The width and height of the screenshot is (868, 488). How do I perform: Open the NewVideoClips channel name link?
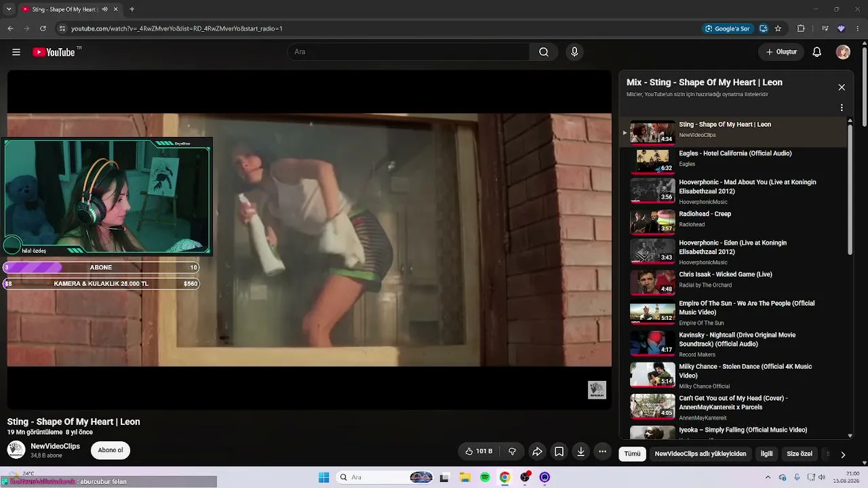pyautogui.click(x=55, y=446)
